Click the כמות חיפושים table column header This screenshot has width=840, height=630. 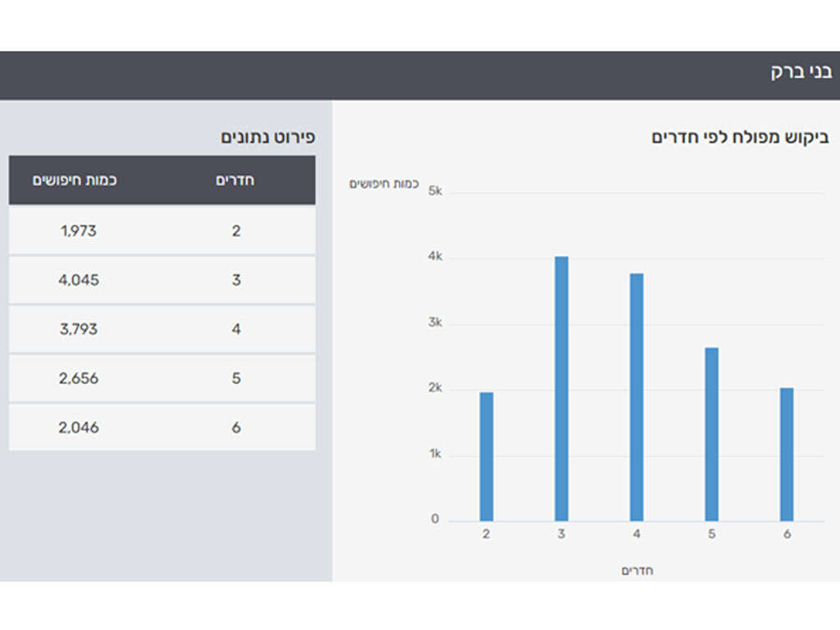(x=75, y=180)
